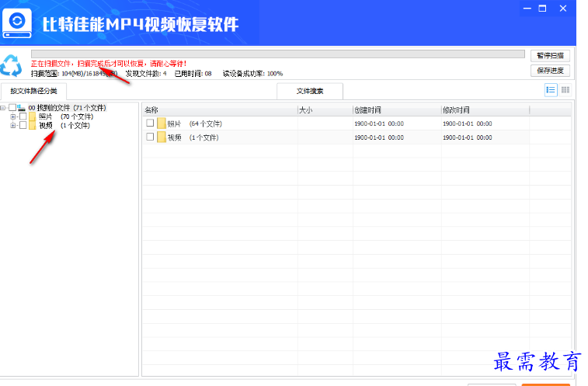Click 照片 folder icon in left tree
The image size is (588, 386).
[x=33, y=116]
